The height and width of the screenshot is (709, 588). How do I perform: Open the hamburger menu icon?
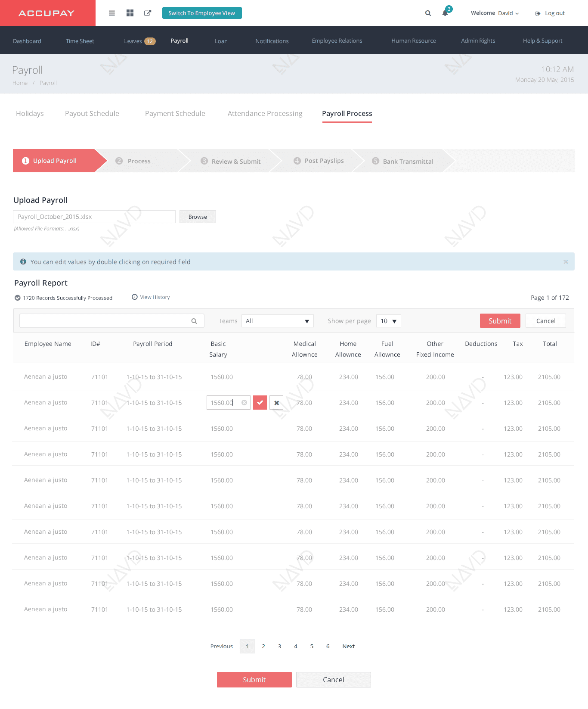[112, 13]
